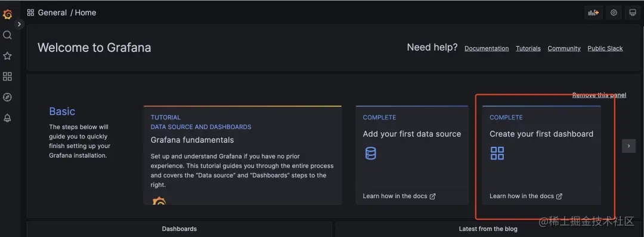Click the Add panel chart icon
The height and width of the screenshot is (237, 644).
(x=593, y=13)
